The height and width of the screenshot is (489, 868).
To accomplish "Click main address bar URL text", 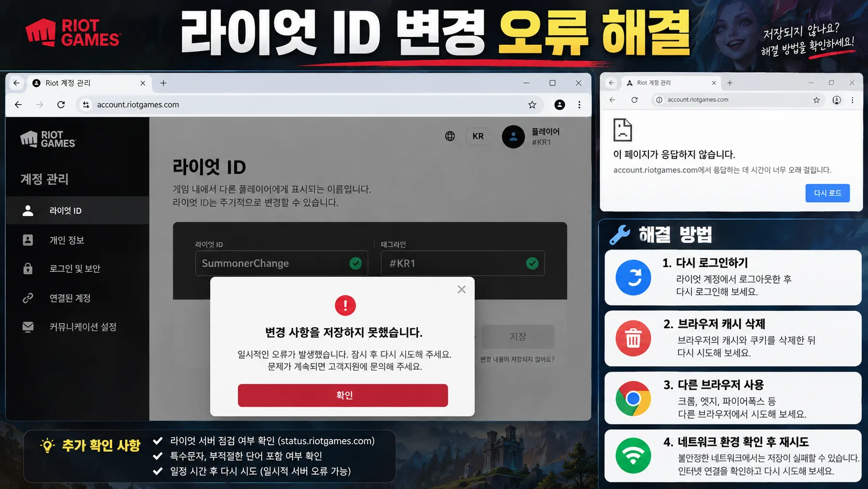I will (x=138, y=104).
